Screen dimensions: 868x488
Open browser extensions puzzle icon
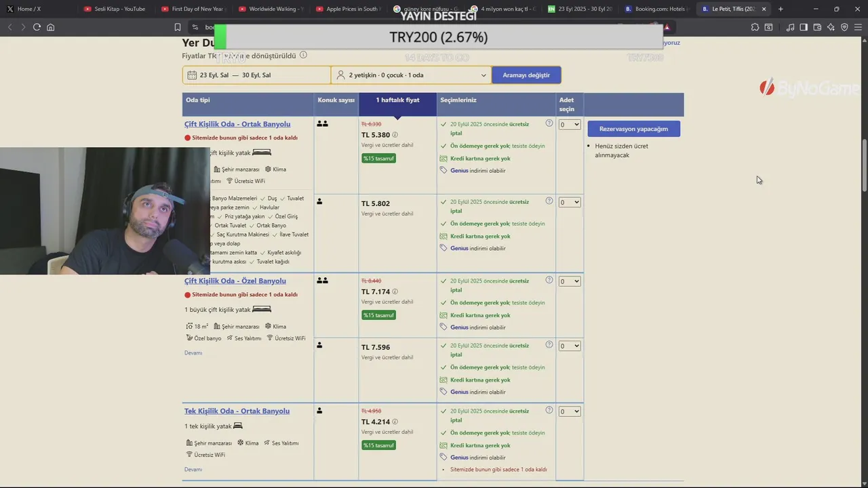point(755,27)
